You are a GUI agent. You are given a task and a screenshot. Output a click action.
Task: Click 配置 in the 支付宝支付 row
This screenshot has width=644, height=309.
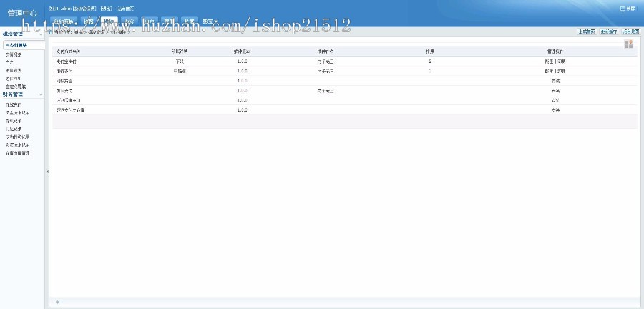click(549, 62)
